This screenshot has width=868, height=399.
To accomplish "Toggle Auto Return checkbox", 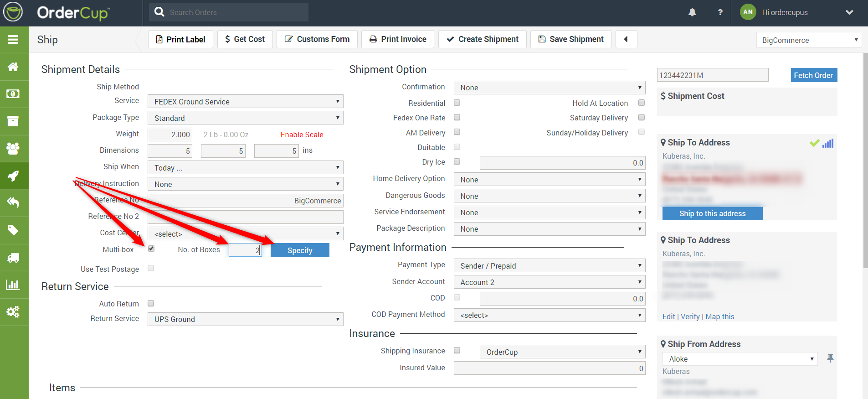I will tap(151, 303).
